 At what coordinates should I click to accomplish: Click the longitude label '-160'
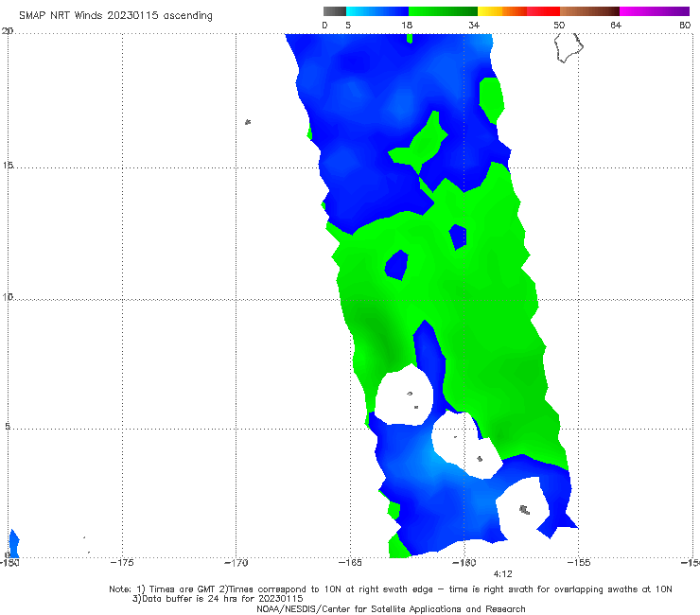tap(464, 562)
